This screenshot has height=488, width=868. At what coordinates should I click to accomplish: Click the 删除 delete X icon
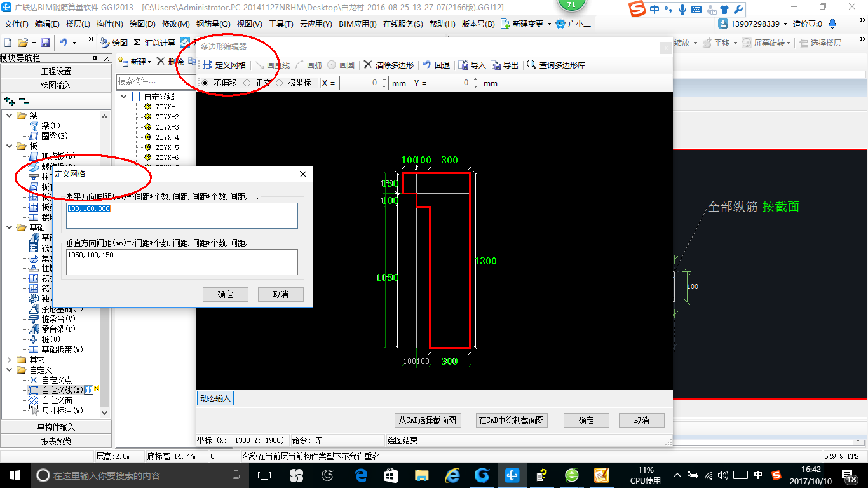[x=161, y=62]
